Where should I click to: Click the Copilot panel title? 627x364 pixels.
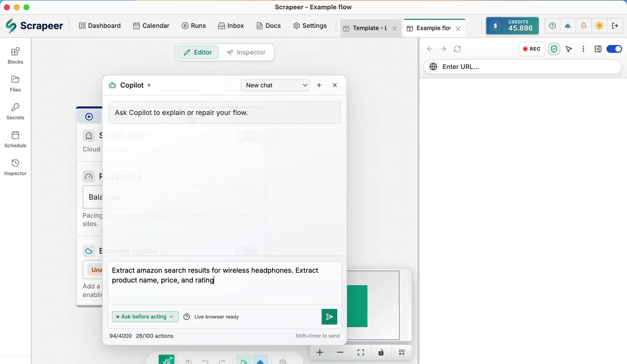tap(132, 85)
